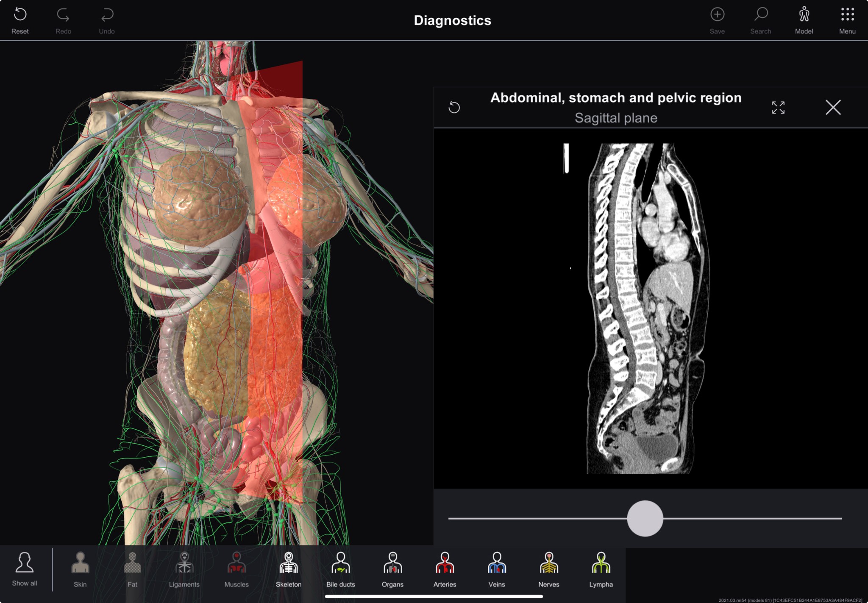Reset the anatomy model view

pyautogui.click(x=20, y=19)
